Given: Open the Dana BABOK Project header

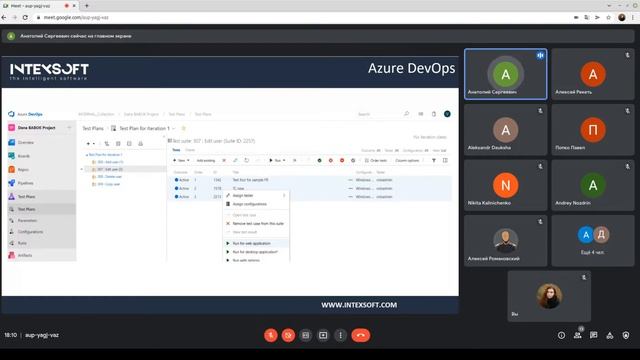Looking at the screenshot, I should click(40, 128).
